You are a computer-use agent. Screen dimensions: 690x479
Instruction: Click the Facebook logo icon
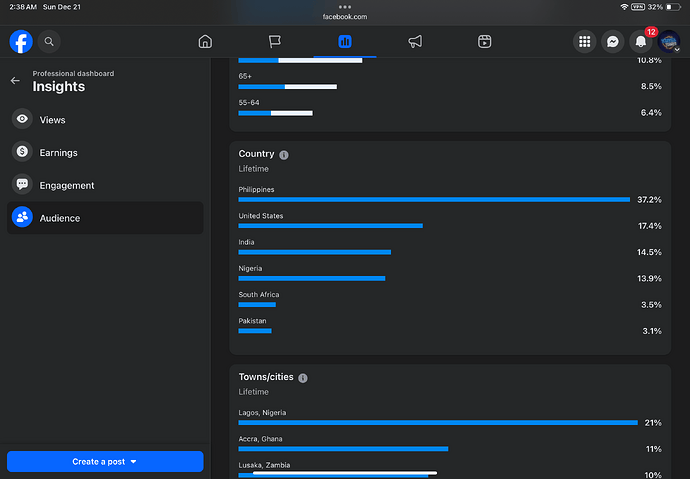pyautogui.click(x=21, y=42)
